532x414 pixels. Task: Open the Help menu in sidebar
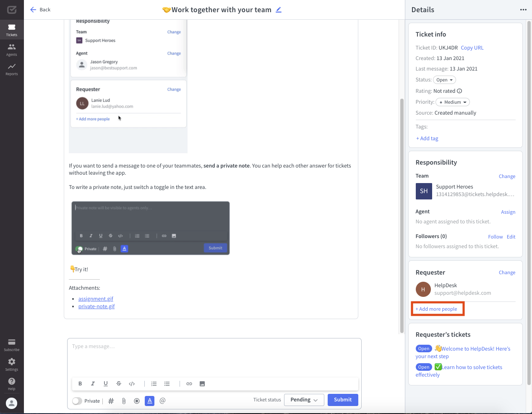point(12,384)
